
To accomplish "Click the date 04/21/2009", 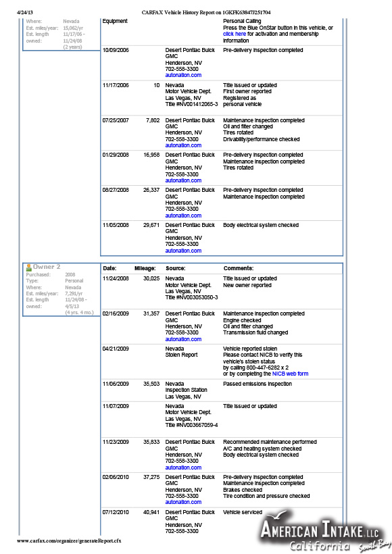I will 116,349.
